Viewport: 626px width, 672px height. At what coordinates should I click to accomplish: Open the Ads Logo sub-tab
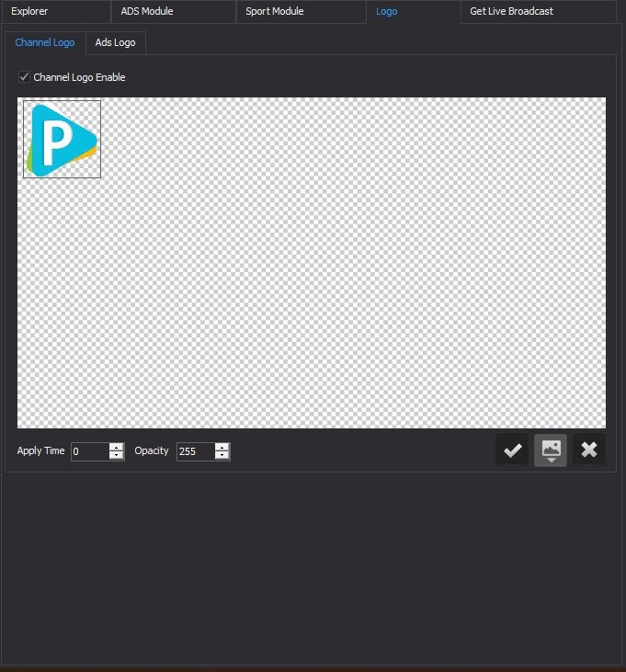coord(115,43)
